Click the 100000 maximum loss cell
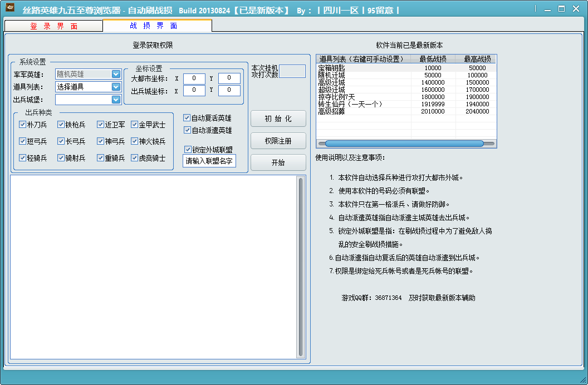588x385 pixels. 477,75
